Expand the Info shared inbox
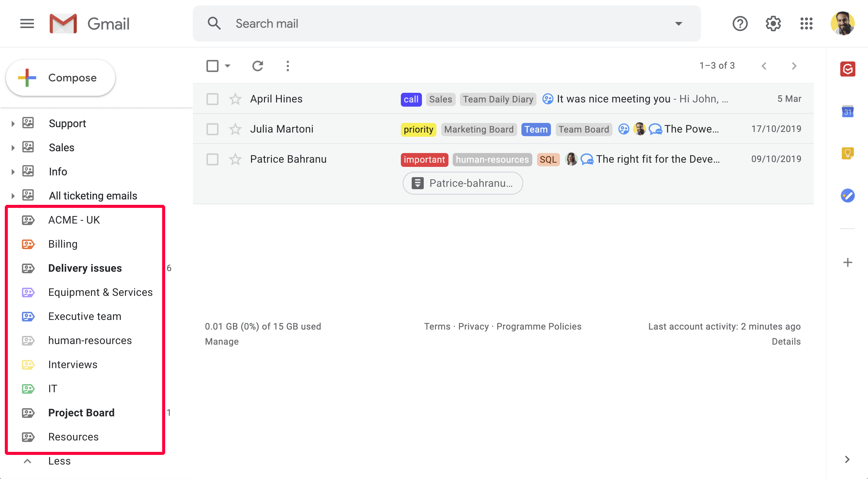Viewport: 868px width, 479px height. [x=13, y=172]
